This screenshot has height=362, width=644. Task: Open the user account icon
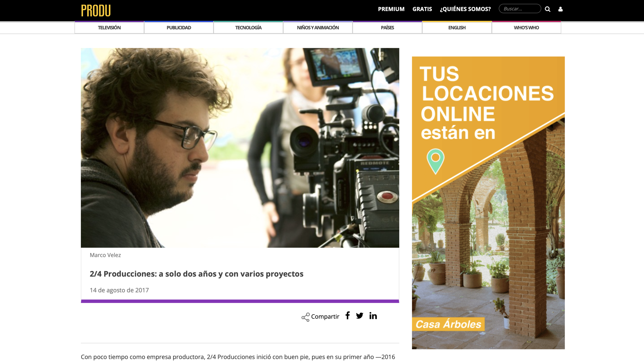(x=560, y=9)
